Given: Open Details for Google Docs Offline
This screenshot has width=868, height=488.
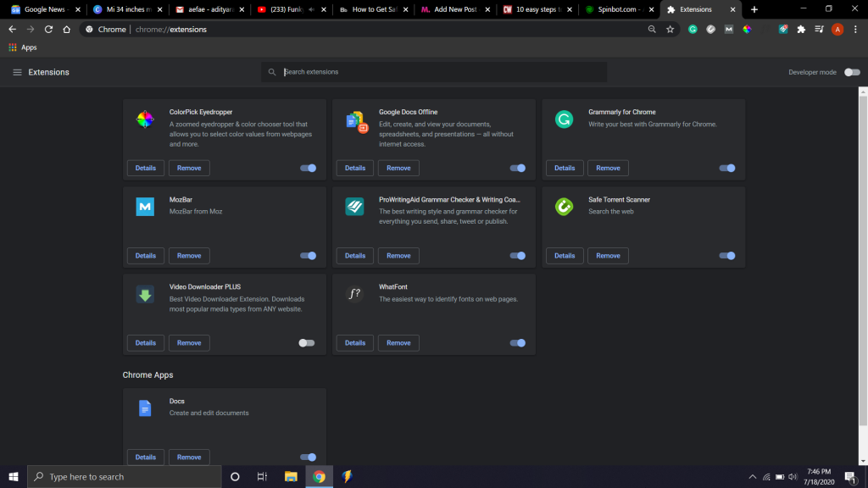Looking at the screenshot, I should pyautogui.click(x=355, y=169).
